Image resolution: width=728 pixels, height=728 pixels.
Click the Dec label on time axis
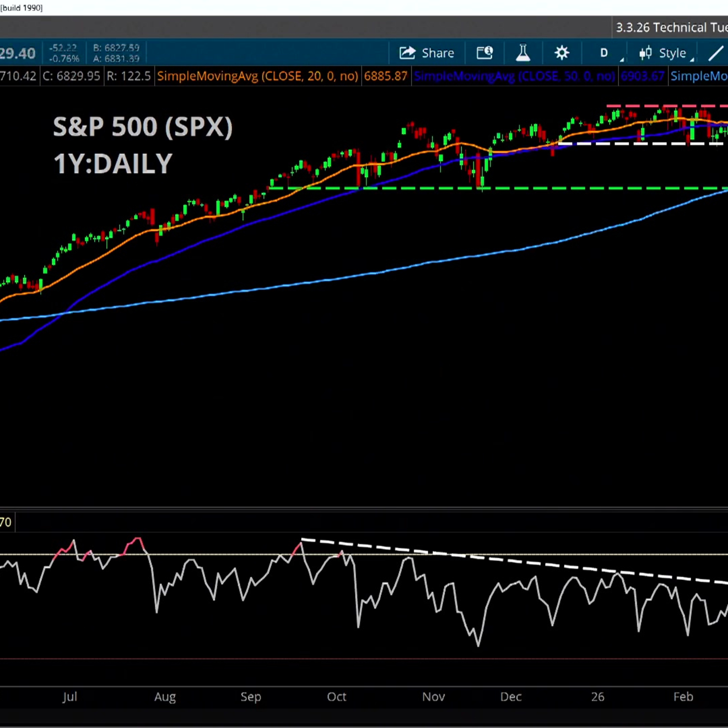click(x=511, y=697)
